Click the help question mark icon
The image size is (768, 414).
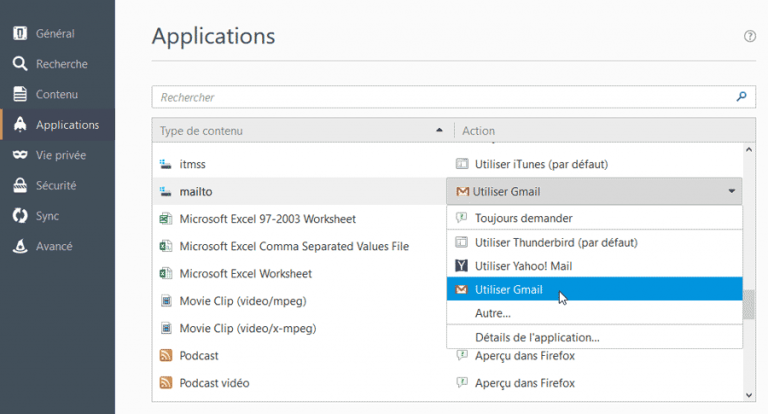click(x=750, y=36)
